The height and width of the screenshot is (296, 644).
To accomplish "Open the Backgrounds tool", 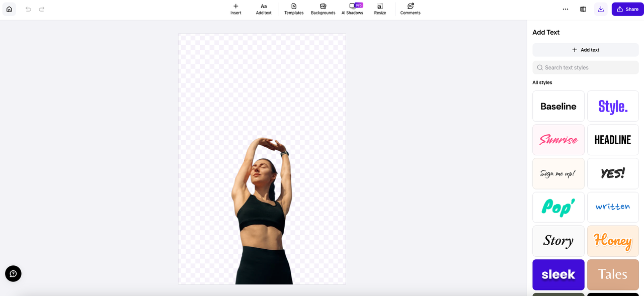I will pos(323,9).
